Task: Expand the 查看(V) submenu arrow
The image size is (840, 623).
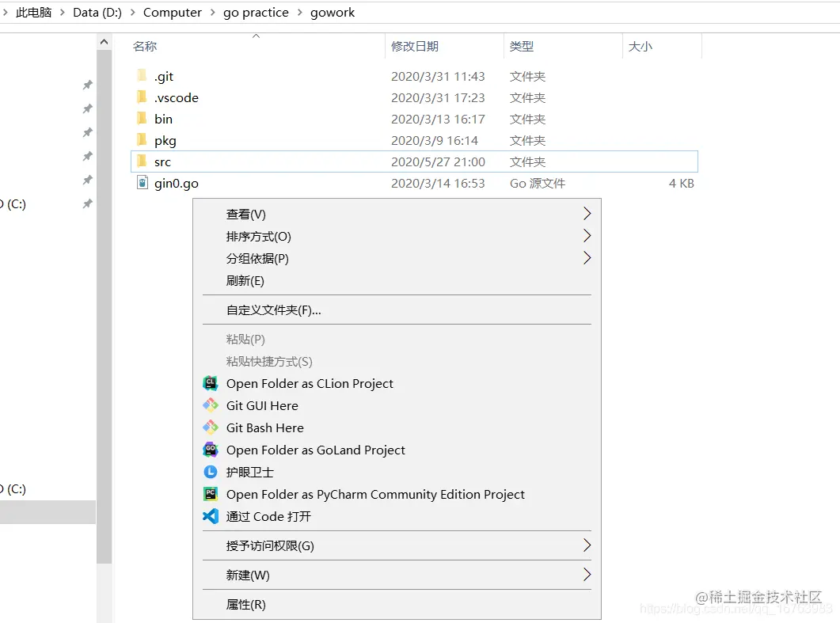Action: [587, 214]
